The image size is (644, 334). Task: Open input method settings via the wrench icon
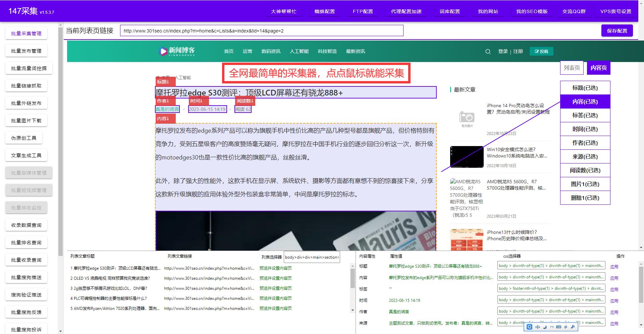tap(573, 327)
